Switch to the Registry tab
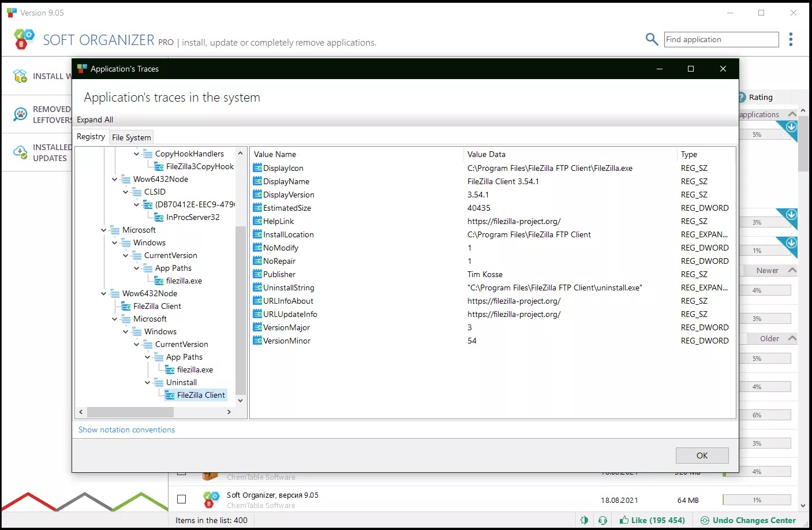This screenshot has height=530, width=812. pyautogui.click(x=90, y=137)
